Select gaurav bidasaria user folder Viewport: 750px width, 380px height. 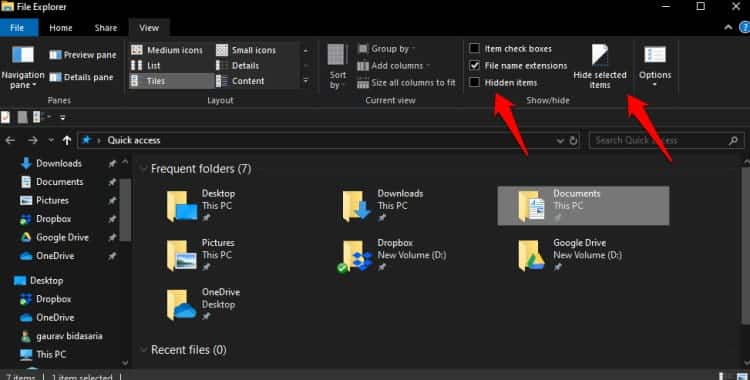pyautogui.click(x=69, y=336)
